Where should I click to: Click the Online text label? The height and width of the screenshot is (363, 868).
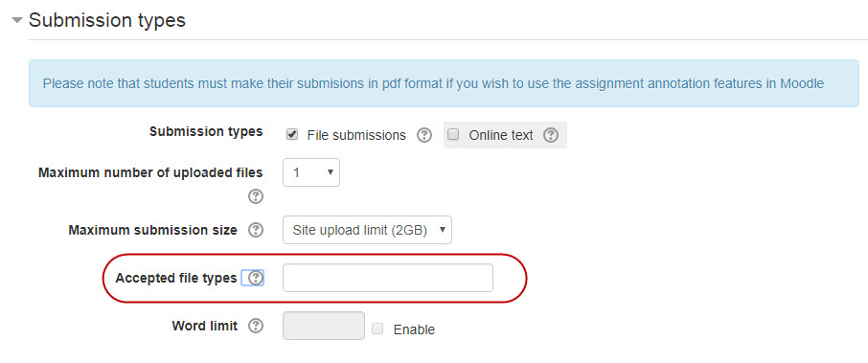pos(501,135)
